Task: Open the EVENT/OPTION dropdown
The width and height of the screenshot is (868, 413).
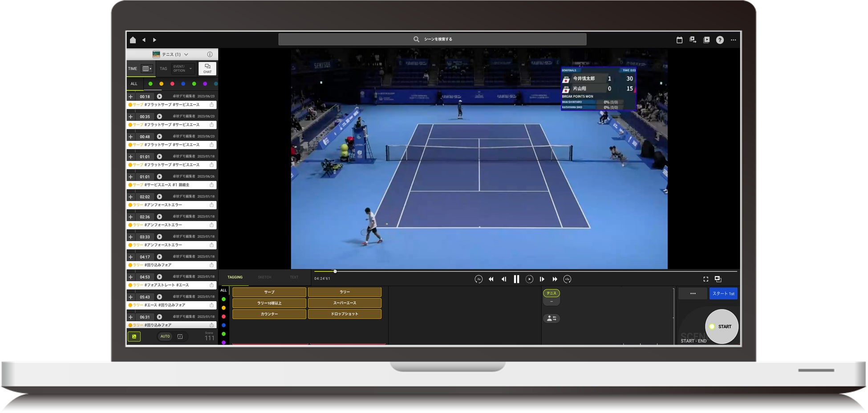Action: [183, 69]
